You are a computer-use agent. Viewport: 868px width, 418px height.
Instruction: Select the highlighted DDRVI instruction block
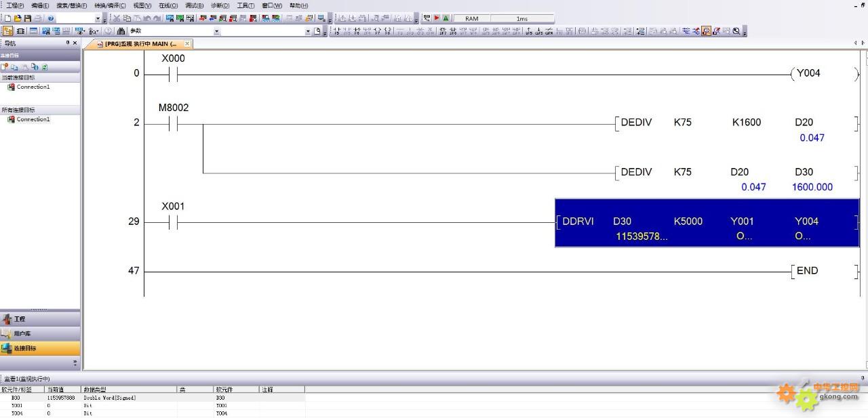click(707, 223)
